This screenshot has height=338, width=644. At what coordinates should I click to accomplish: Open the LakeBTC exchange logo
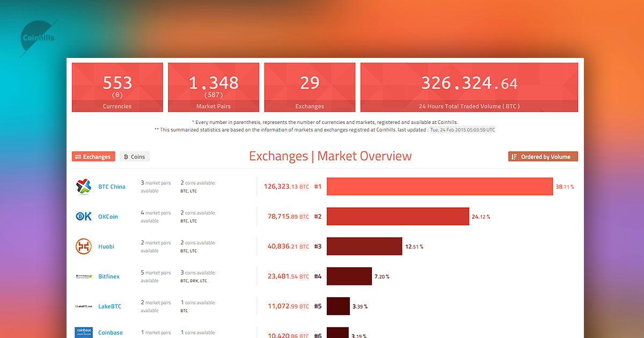pyautogui.click(x=84, y=306)
